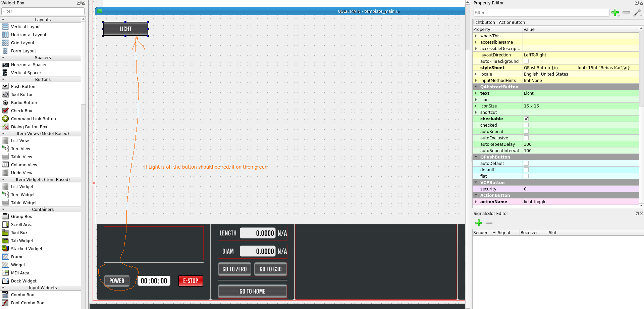
Task: Click the wrench configure icon in Property Editor
Action: 637,13
